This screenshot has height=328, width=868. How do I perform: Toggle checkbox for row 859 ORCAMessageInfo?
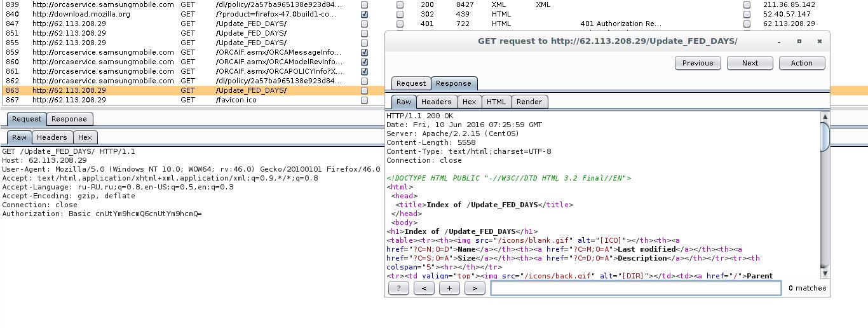364,52
